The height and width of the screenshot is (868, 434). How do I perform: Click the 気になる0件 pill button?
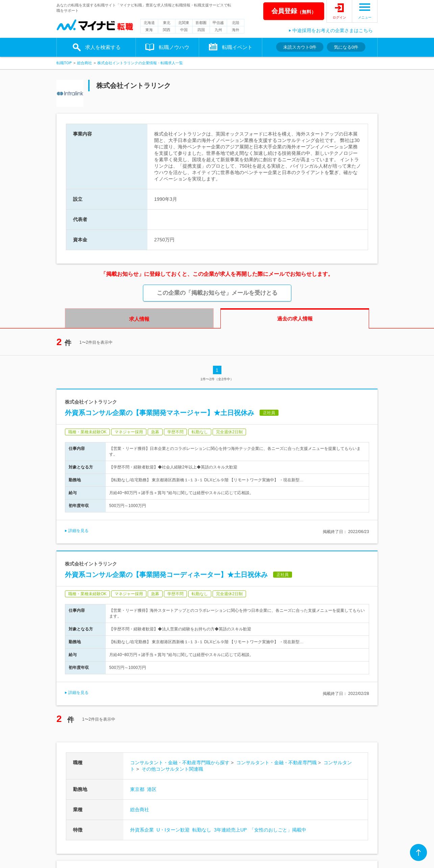346,47
